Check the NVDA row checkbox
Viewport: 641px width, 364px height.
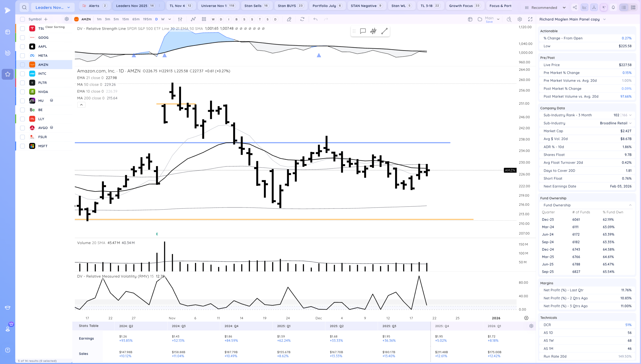click(x=23, y=92)
